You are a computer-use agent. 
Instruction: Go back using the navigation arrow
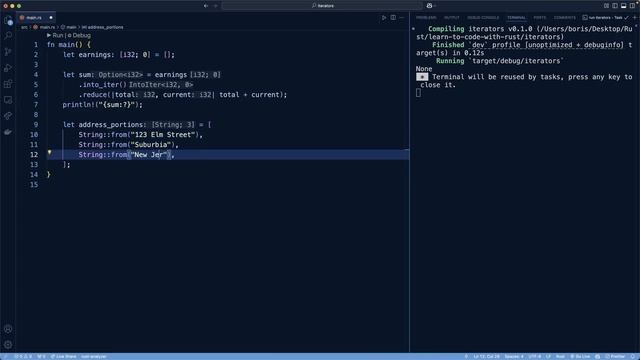coord(206,6)
